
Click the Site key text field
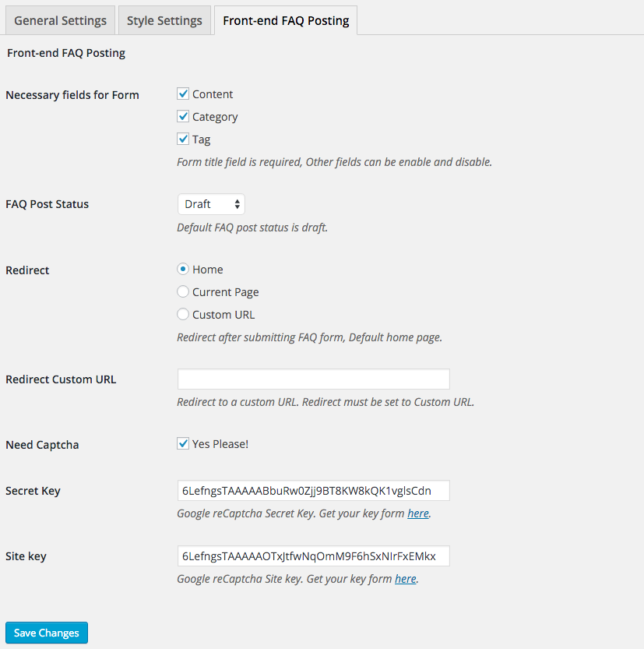313,556
